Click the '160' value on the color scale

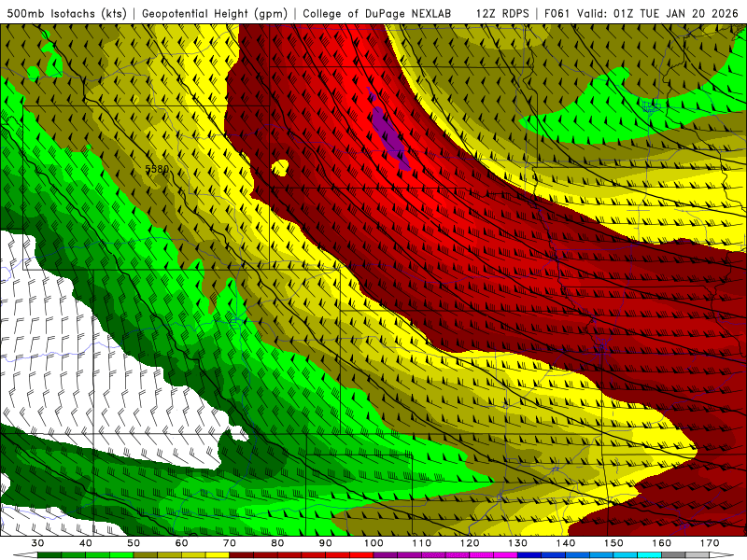662,543
